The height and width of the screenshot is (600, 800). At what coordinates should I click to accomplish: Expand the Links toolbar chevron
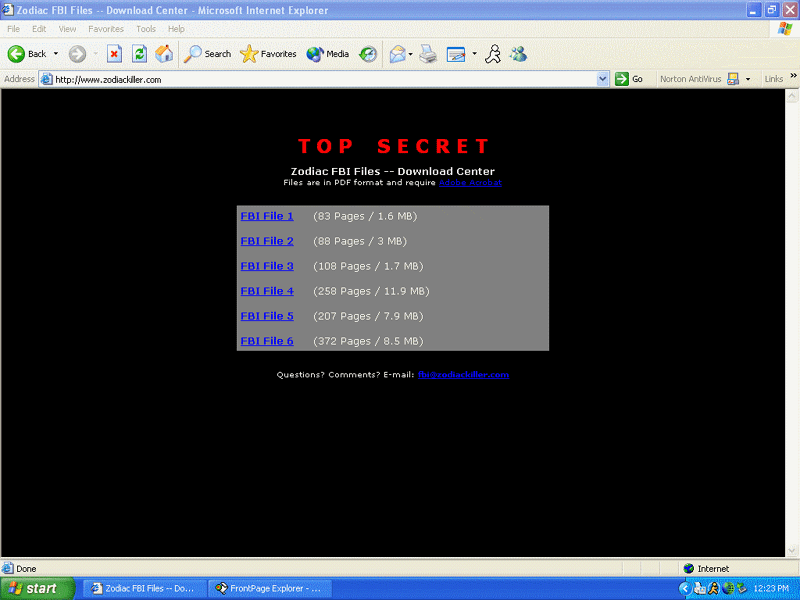(x=793, y=76)
